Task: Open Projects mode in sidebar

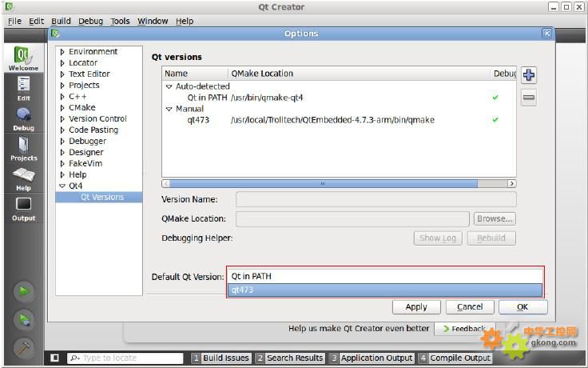Action: 23,149
